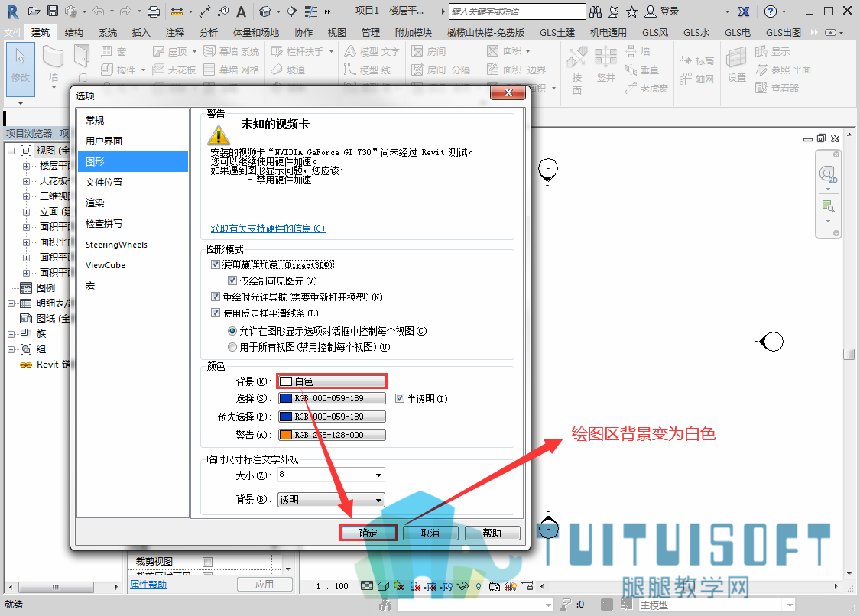Click the Grid datum tool
Screen dimensions: 860x616
[x=696, y=79]
